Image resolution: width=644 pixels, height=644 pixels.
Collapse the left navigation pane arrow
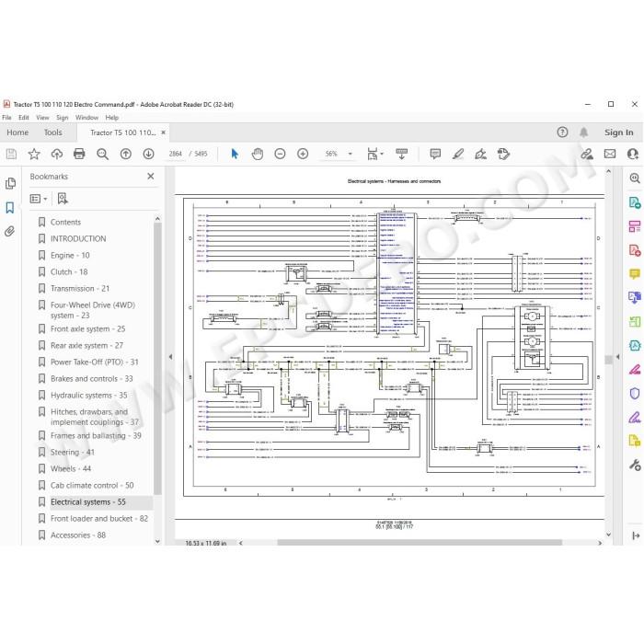170,357
